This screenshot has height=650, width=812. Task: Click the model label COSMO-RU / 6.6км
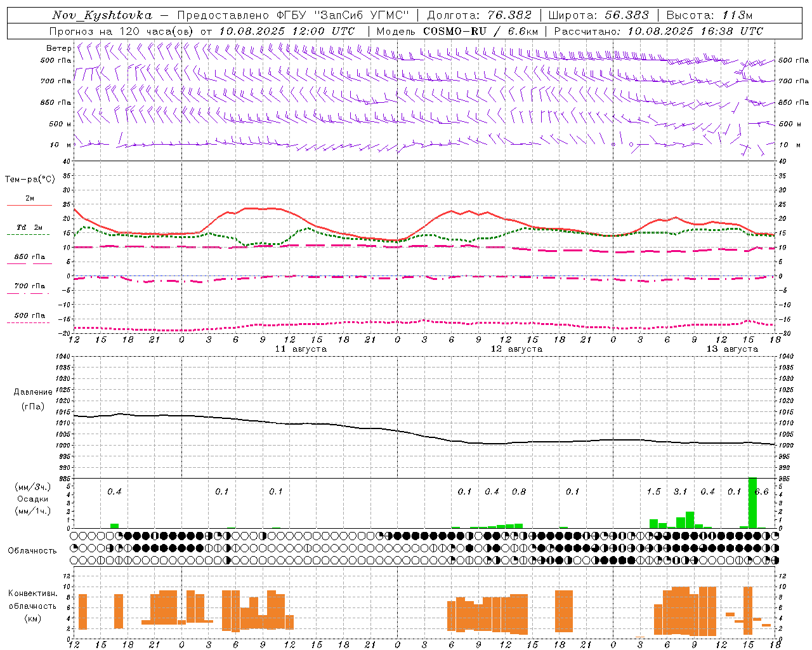click(481, 31)
